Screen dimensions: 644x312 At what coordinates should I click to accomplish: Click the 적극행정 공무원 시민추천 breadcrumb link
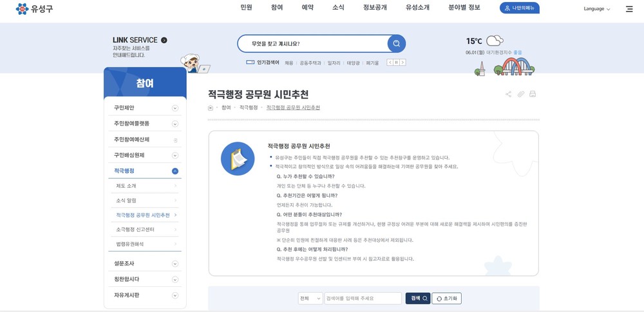pos(293,107)
